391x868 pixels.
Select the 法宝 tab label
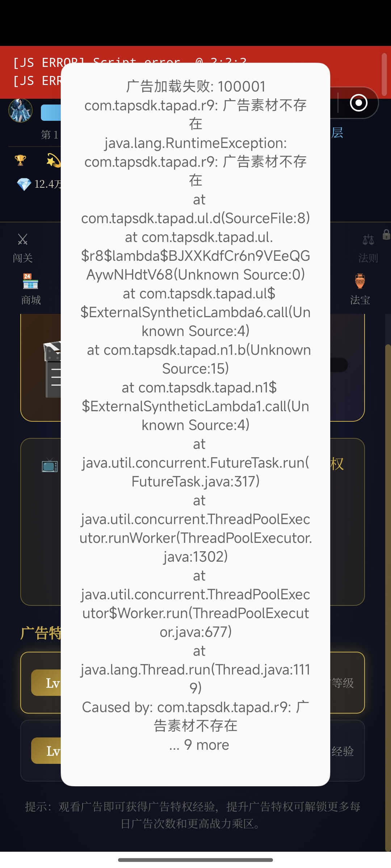click(x=360, y=300)
